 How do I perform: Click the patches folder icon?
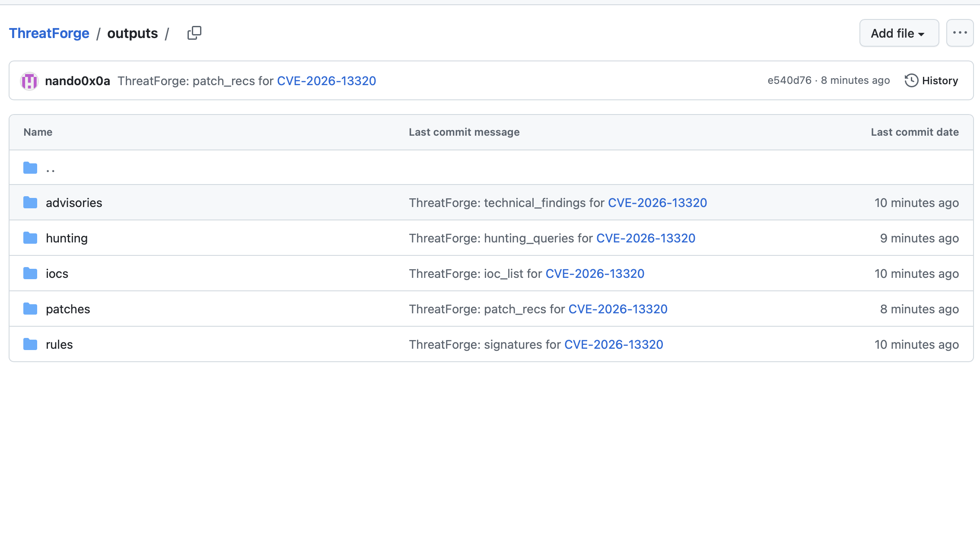pos(30,309)
